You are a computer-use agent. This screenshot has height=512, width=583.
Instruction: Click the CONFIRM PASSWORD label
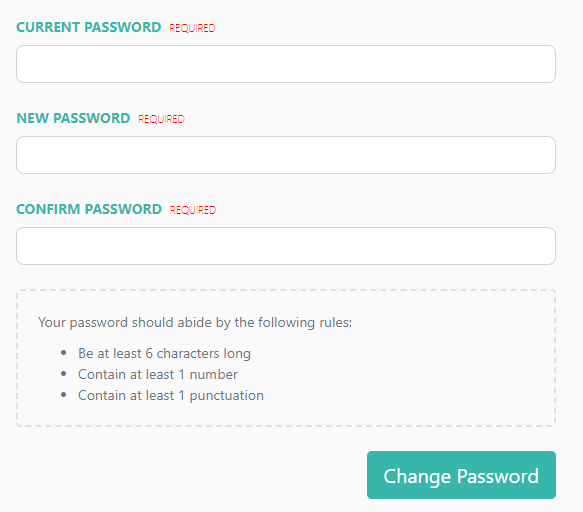point(89,209)
